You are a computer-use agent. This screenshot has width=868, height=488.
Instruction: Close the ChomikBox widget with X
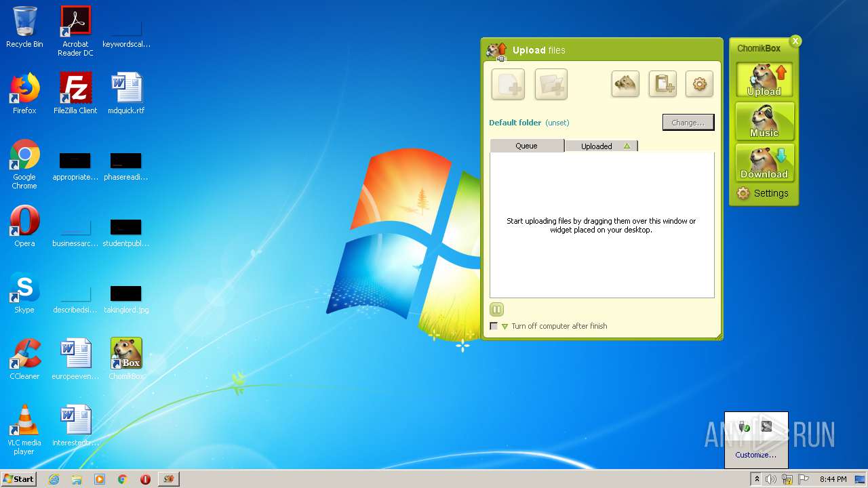click(795, 41)
